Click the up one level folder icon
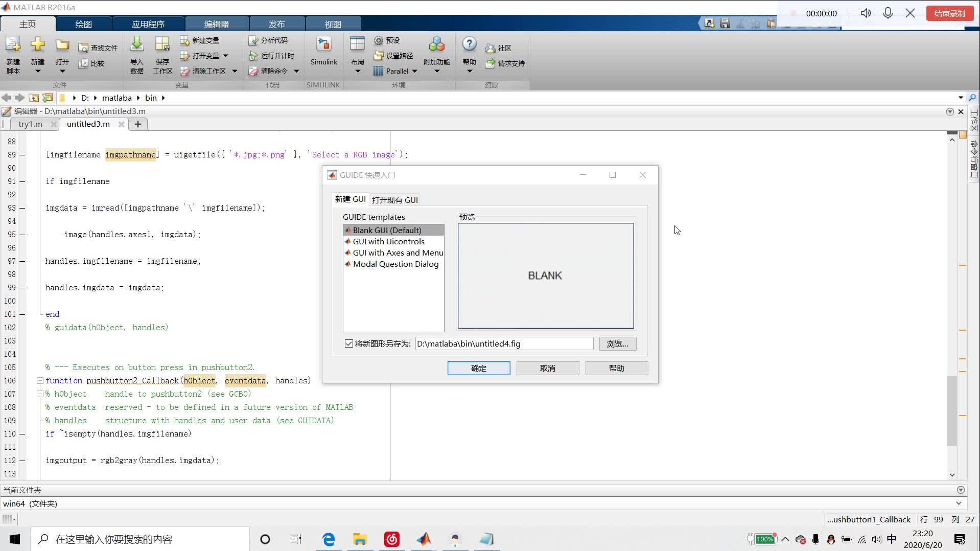This screenshot has width=980, height=551. 34,98
